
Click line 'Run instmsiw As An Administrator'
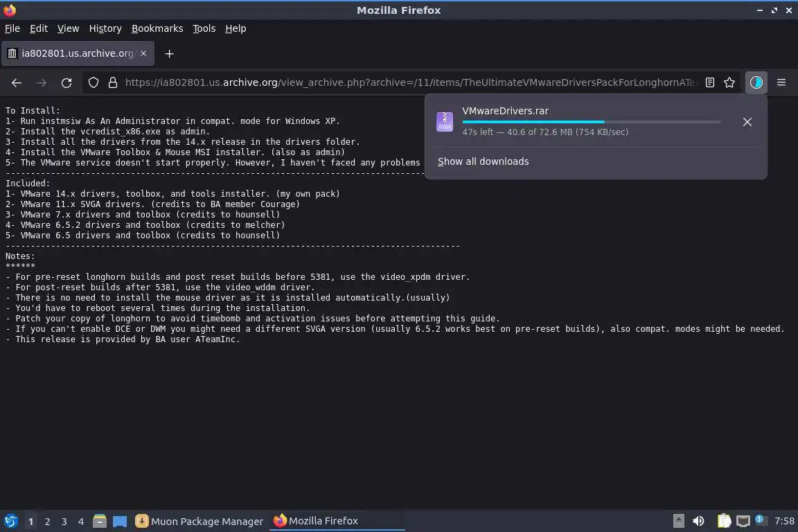[x=172, y=121]
